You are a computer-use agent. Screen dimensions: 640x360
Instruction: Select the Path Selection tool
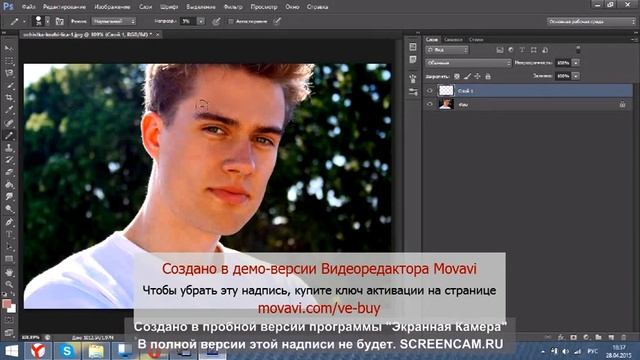pos(9,247)
